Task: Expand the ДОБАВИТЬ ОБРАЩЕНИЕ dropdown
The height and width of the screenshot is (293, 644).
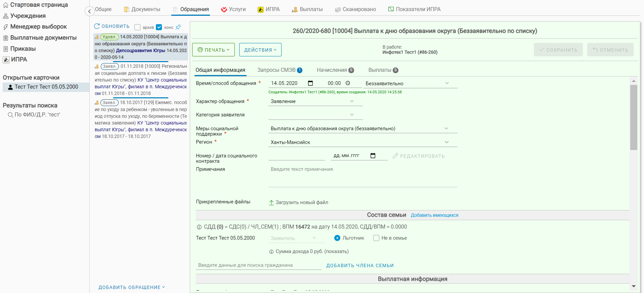Action: pos(132,287)
